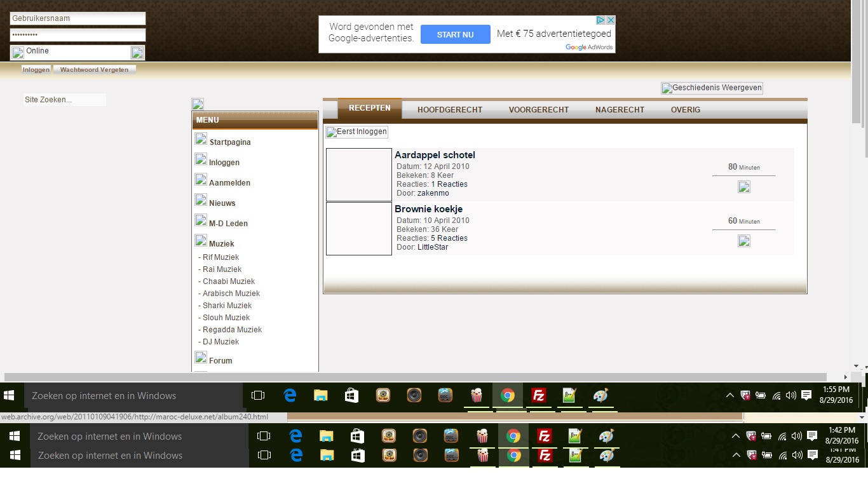Click the Wachtwoord Vergeten button
The width and height of the screenshot is (868, 488).
94,70
